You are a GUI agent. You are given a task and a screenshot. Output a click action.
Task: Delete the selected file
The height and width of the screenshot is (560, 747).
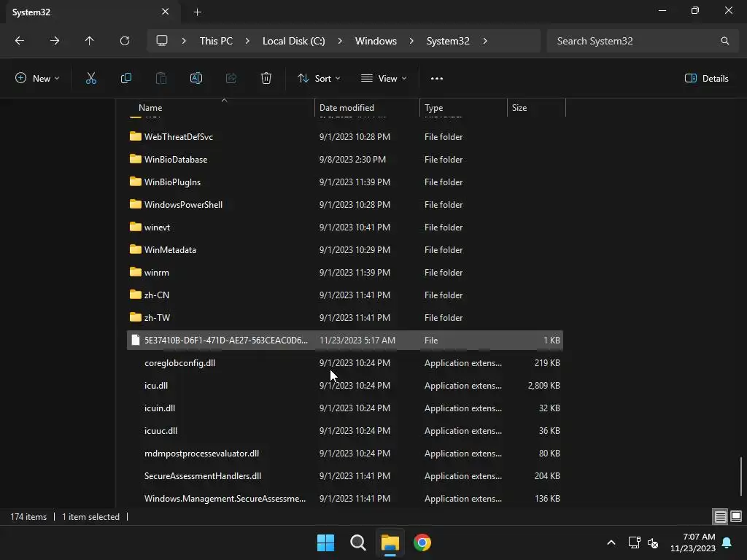(266, 78)
